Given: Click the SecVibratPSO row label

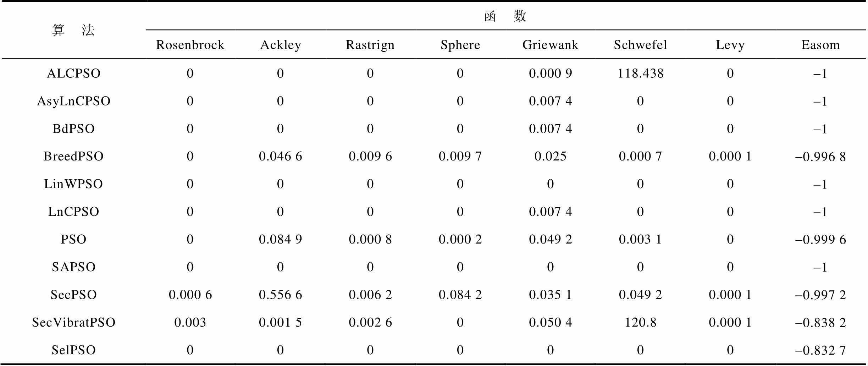Looking at the screenshot, I should 74,322.
